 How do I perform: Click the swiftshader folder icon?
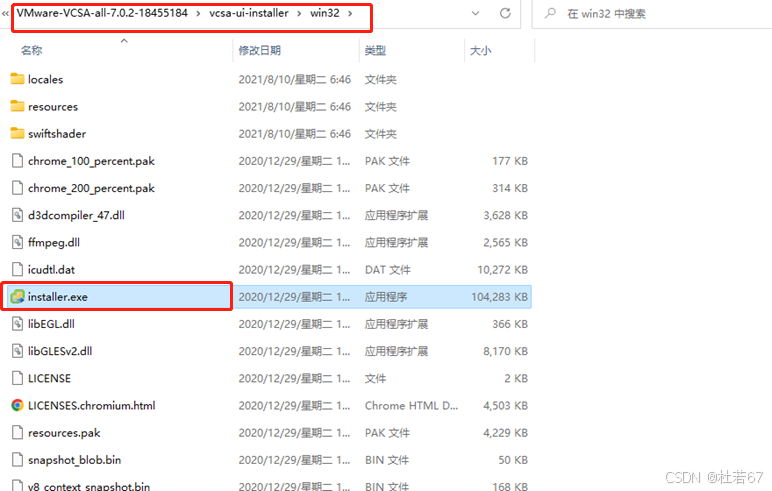[x=17, y=133]
